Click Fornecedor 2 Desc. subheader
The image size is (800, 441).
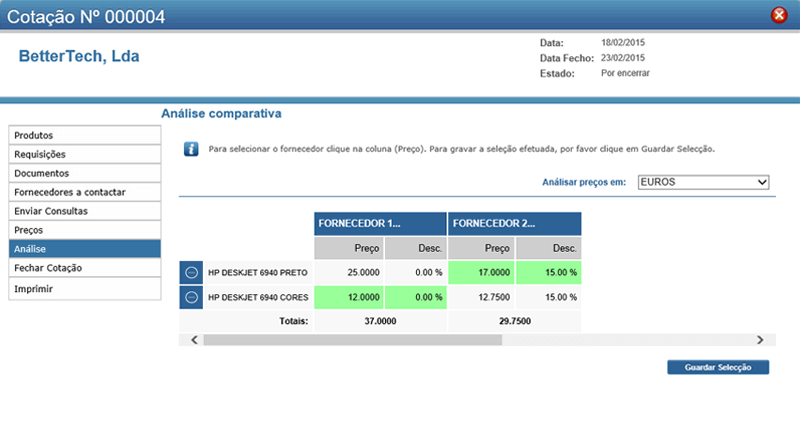click(549, 248)
